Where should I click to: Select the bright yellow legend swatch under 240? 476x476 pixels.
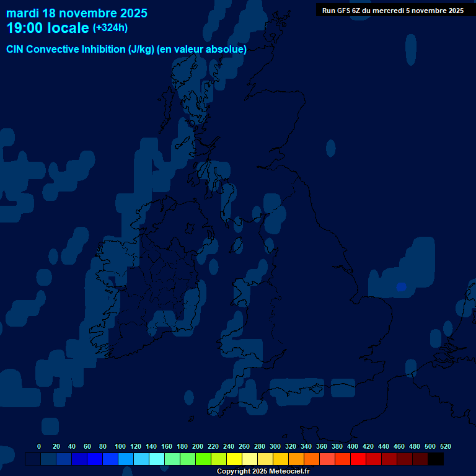coord(234,459)
